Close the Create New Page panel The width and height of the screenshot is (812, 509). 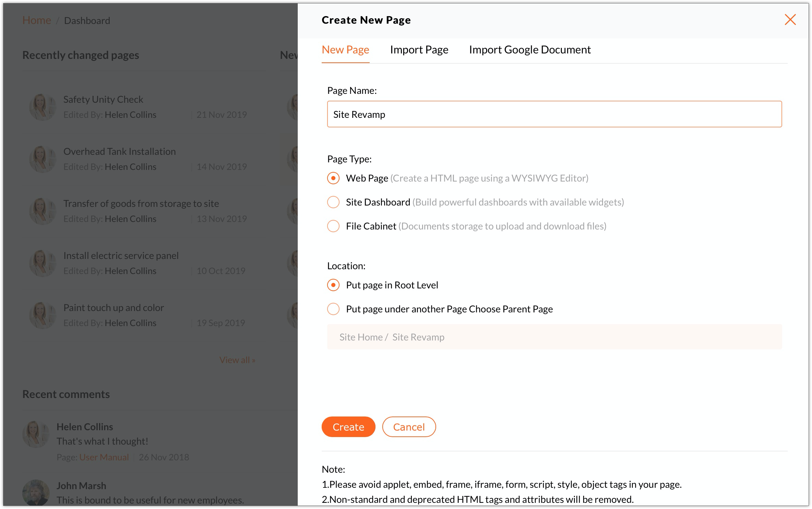pyautogui.click(x=790, y=20)
